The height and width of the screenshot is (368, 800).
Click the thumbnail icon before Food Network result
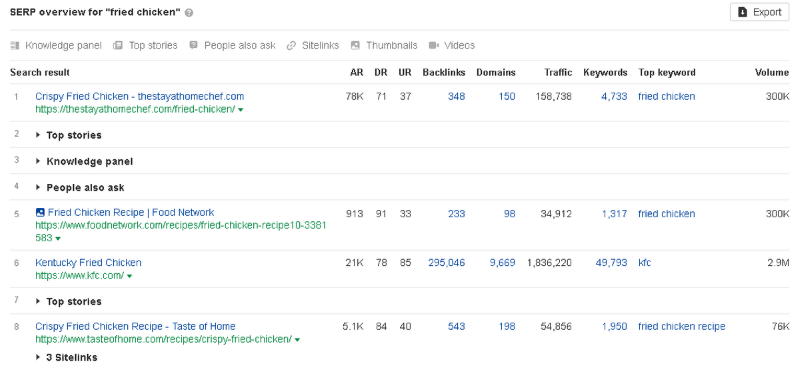point(40,213)
